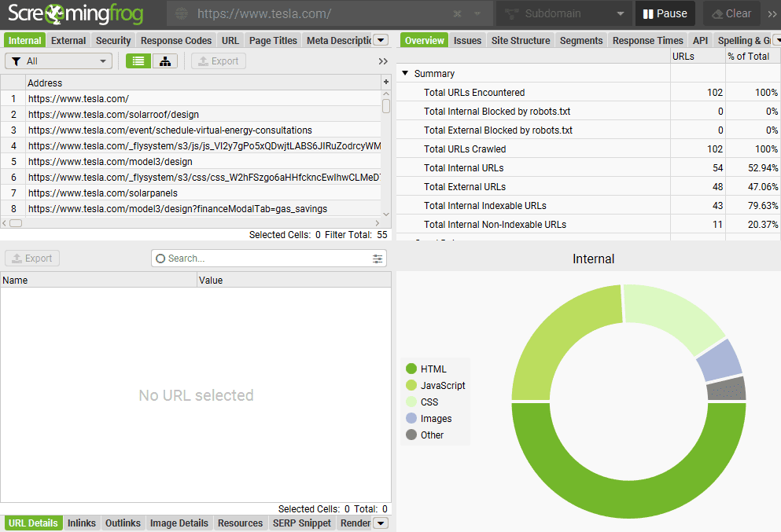Select the model3/design URL row

click(x=191, y=162)
